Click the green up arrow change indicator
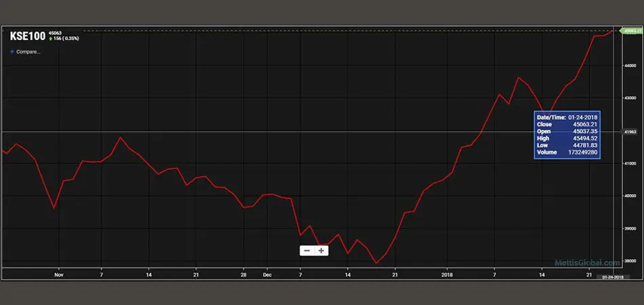Screen dimensions: 644x305 coord(51,39)
